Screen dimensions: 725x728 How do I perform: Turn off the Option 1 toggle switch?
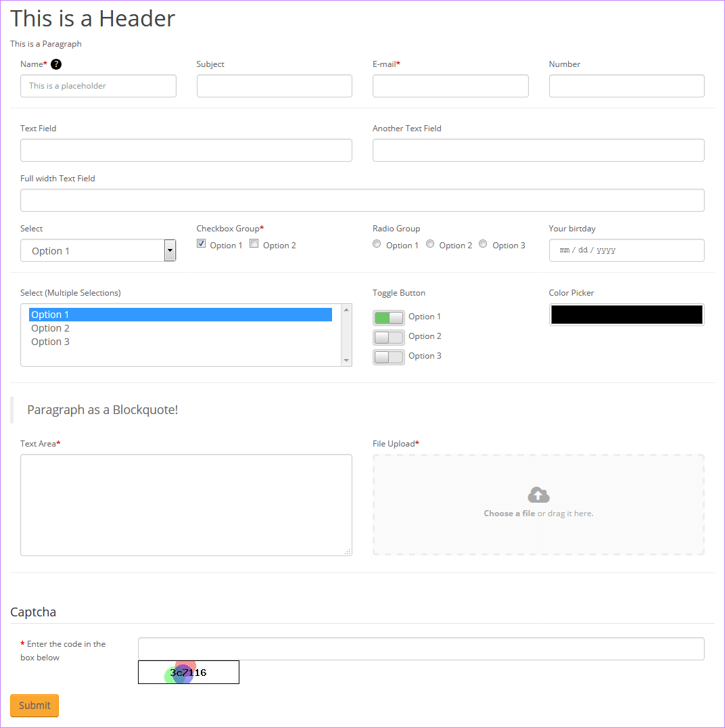pos(389,318)
